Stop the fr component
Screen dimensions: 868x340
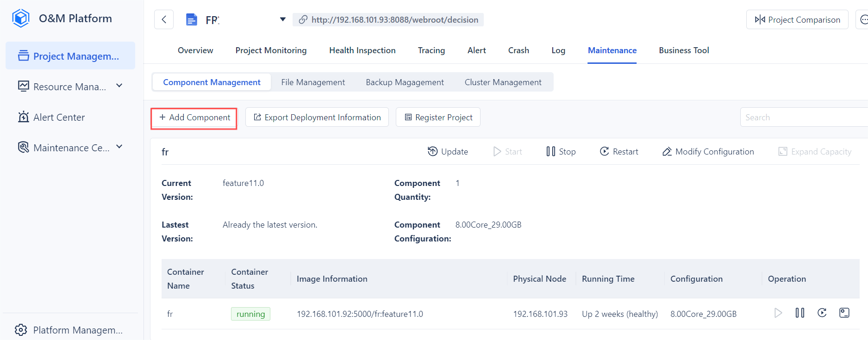click(561, 152)
